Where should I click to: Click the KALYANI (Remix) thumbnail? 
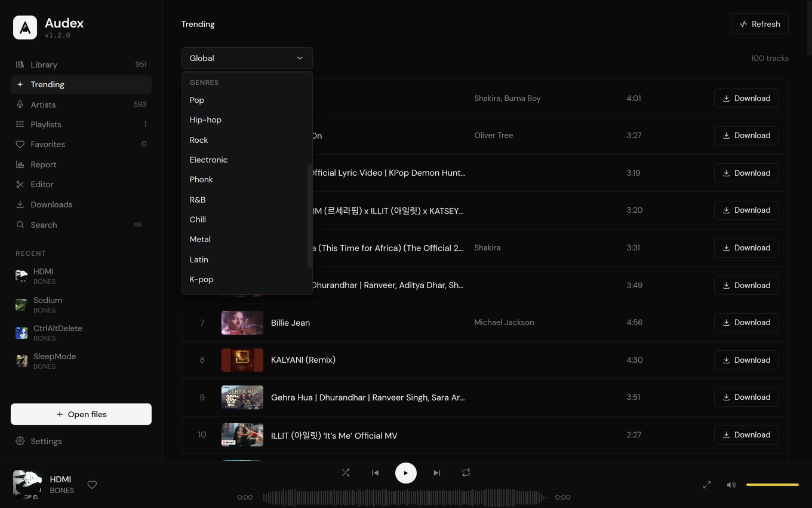242,360
